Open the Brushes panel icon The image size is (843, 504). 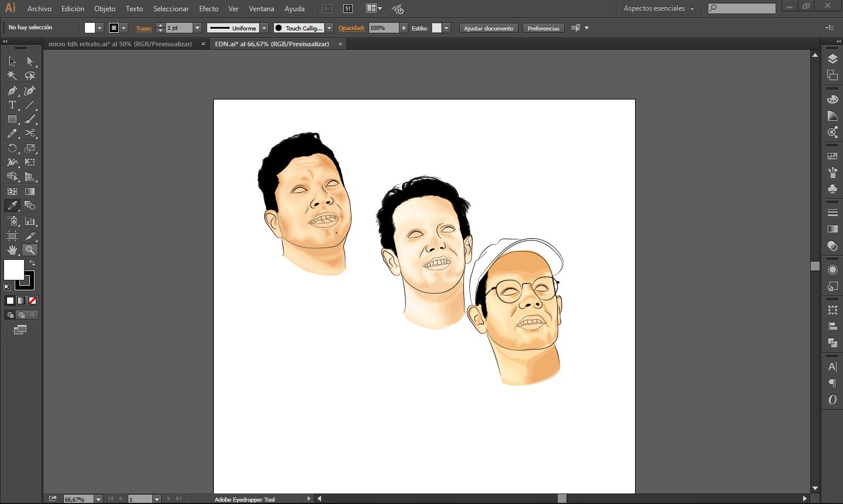[832, 173]
